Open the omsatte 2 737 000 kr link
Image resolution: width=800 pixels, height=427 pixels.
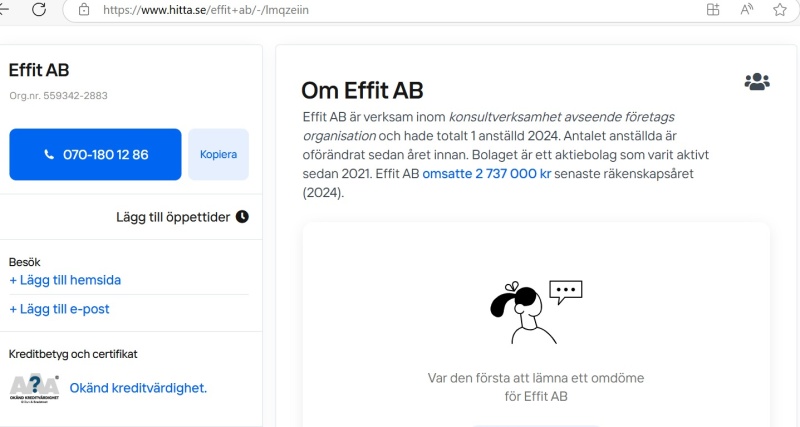click(487, 173)
